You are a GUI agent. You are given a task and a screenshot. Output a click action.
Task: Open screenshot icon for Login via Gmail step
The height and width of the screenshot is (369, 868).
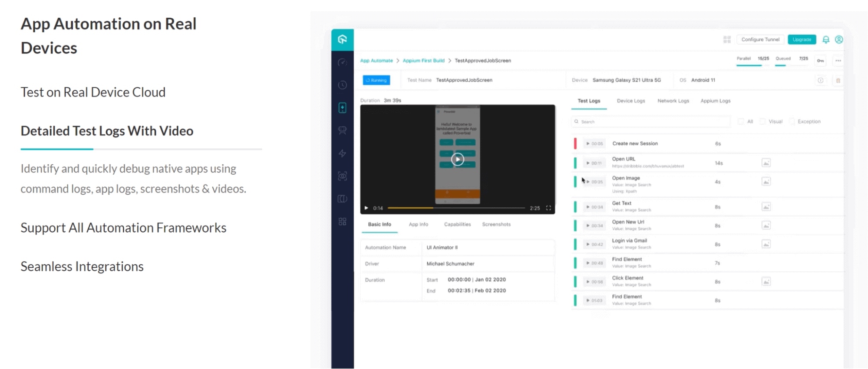(x=766, y=244)
